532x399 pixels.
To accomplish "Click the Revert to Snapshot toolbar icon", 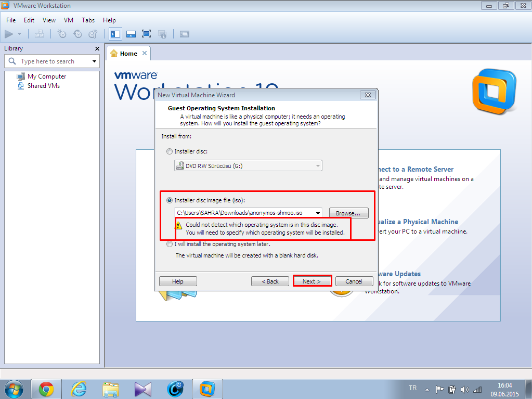I will (77, 34).
